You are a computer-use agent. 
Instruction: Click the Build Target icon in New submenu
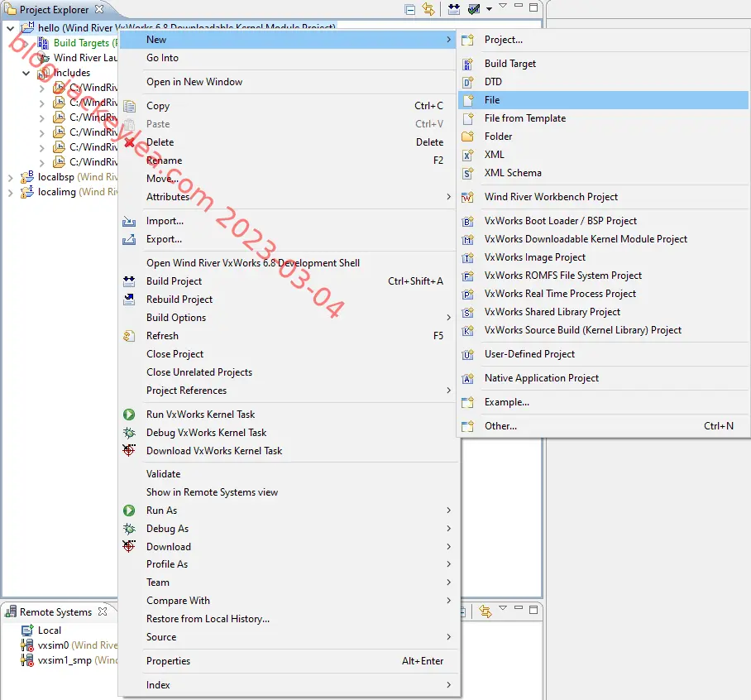pos(467,64)
